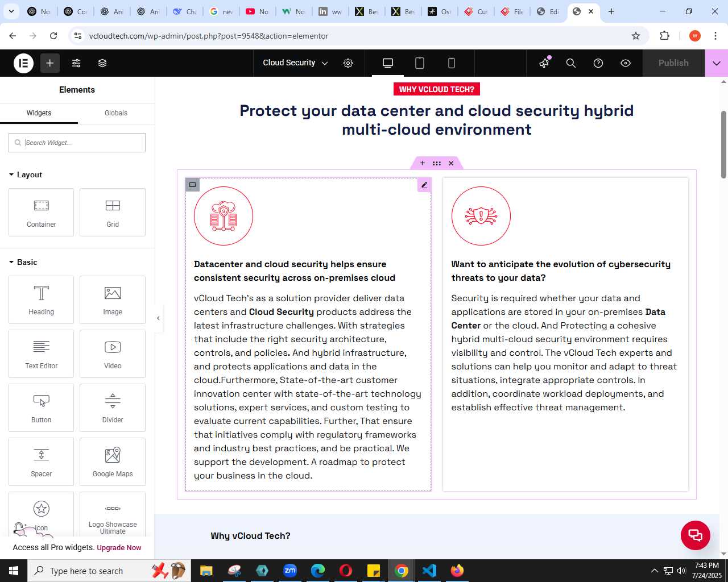Select the Logo Showcase Ultimate widget

113,514
